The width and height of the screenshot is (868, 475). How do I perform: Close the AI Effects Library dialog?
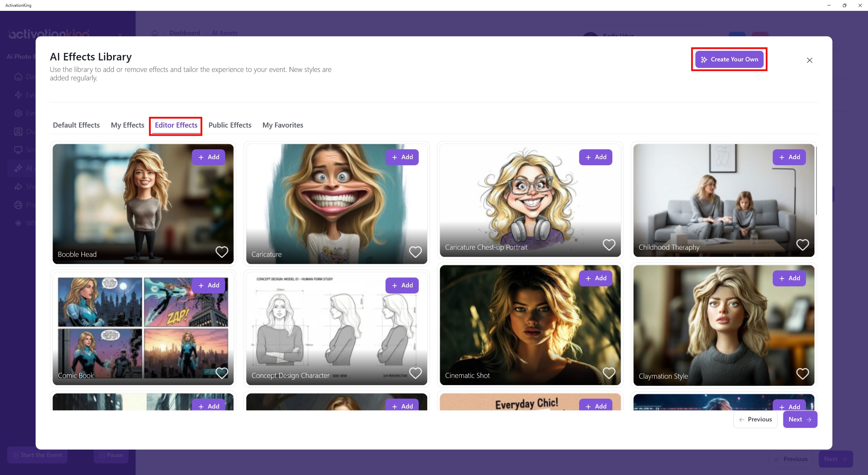coord(810,60)
